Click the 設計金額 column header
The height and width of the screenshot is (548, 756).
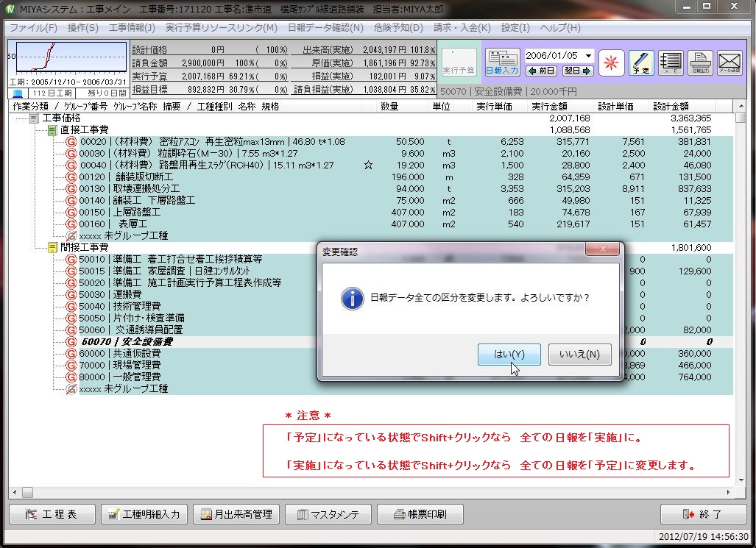point(671,107)
